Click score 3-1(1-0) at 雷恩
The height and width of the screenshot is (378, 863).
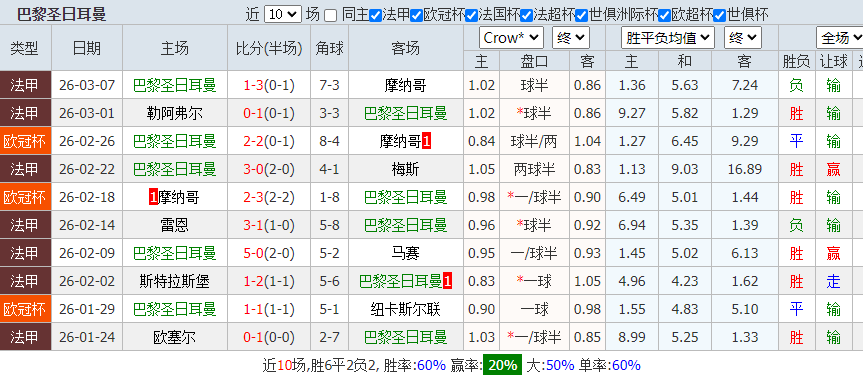click(269, 226)
